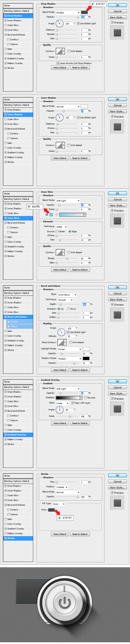This screenshot has width=130, height=644.
Task: Toggle Use Global Light in Drop Shadow
Action: (x=78, y=24)
